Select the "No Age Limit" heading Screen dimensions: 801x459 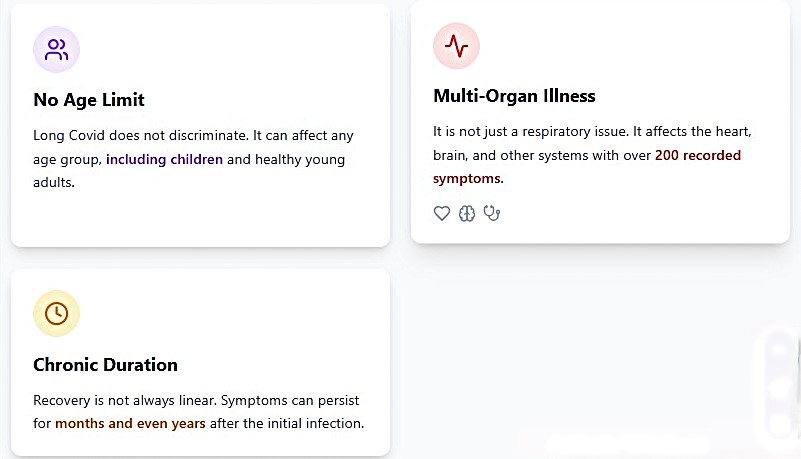point(89,100)
